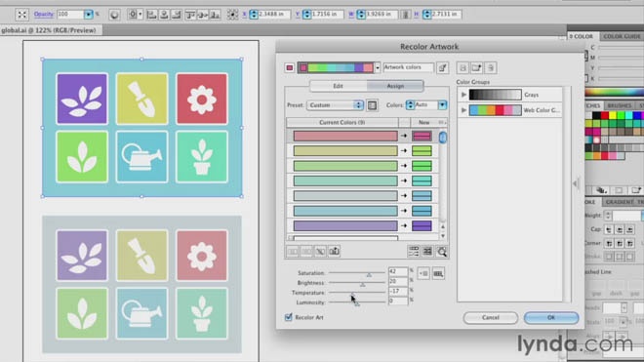Click the Saturation percentage field
This screenshot has width=644, height=362.
(x=397, y=271)
